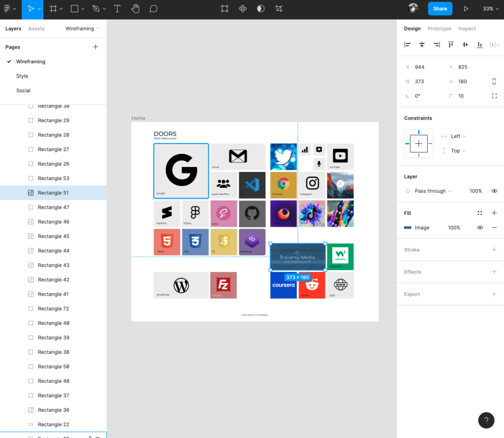Add an export setting
Viewport: 504px width, 438px height.
click(x=494, y=294)
